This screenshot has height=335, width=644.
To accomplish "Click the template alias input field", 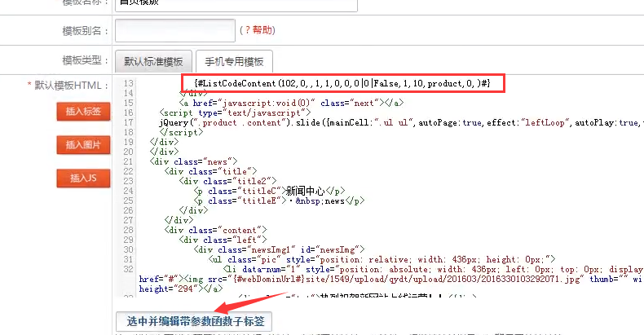I will (x=174, y=30).
